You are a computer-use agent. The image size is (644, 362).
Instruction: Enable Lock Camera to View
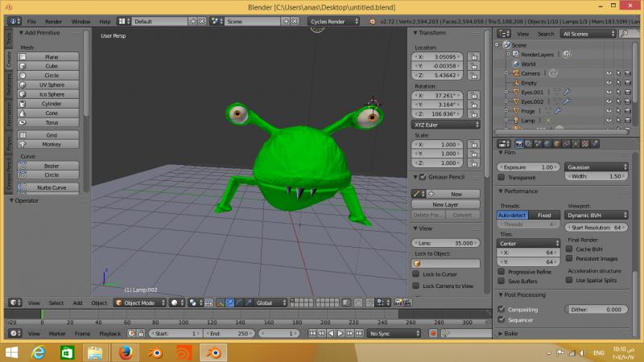(417, 286)
